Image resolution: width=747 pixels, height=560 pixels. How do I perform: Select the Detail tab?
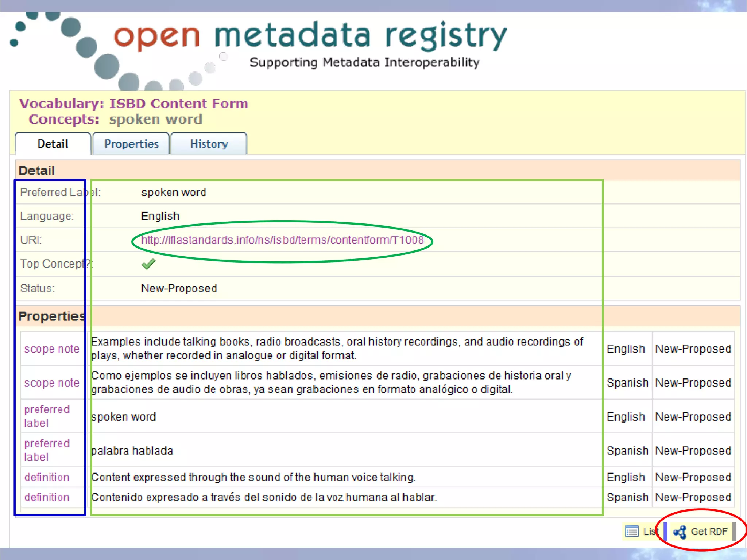(53, 144)
